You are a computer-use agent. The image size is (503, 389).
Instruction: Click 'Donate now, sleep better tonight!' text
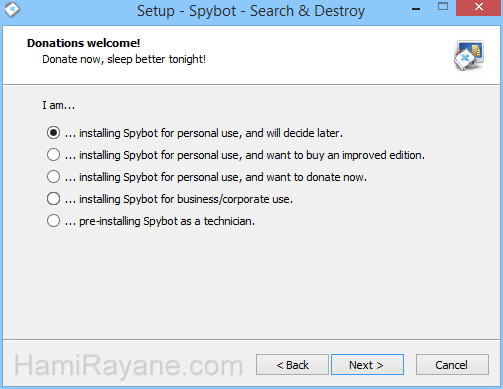click(x=124, y=59)
